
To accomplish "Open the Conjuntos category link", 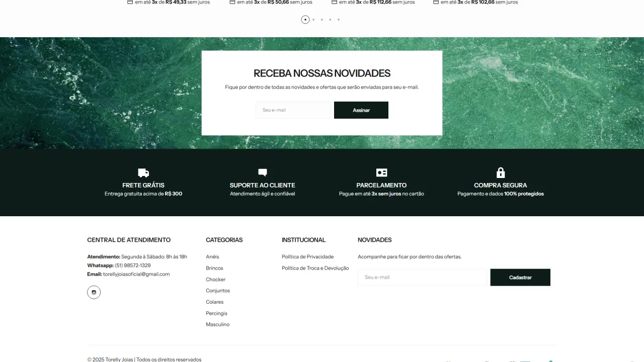I will pyautogui.click(x=218, y=291).
